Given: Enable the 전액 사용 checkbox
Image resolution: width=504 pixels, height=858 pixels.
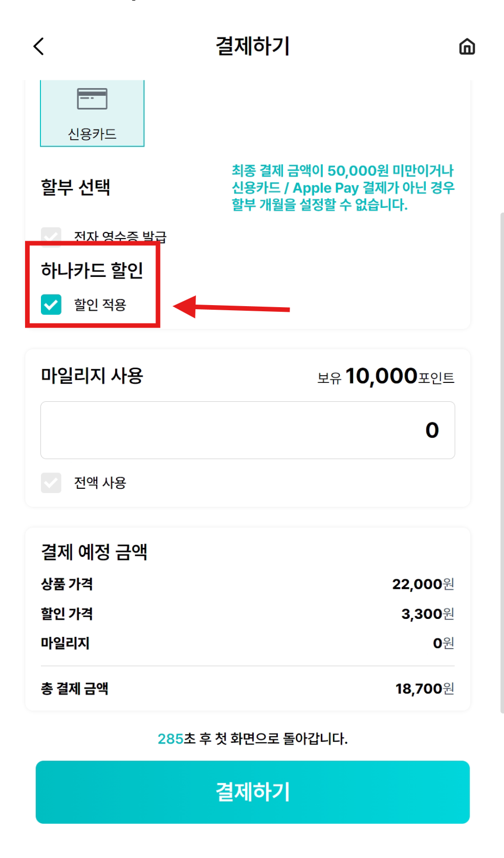Looking at the screenshot, I should (51, 483).
